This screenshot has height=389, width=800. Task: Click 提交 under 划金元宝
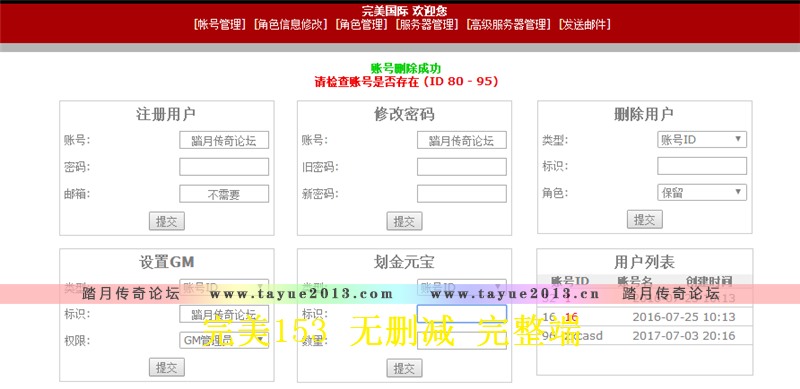click(x=404, y=368)
